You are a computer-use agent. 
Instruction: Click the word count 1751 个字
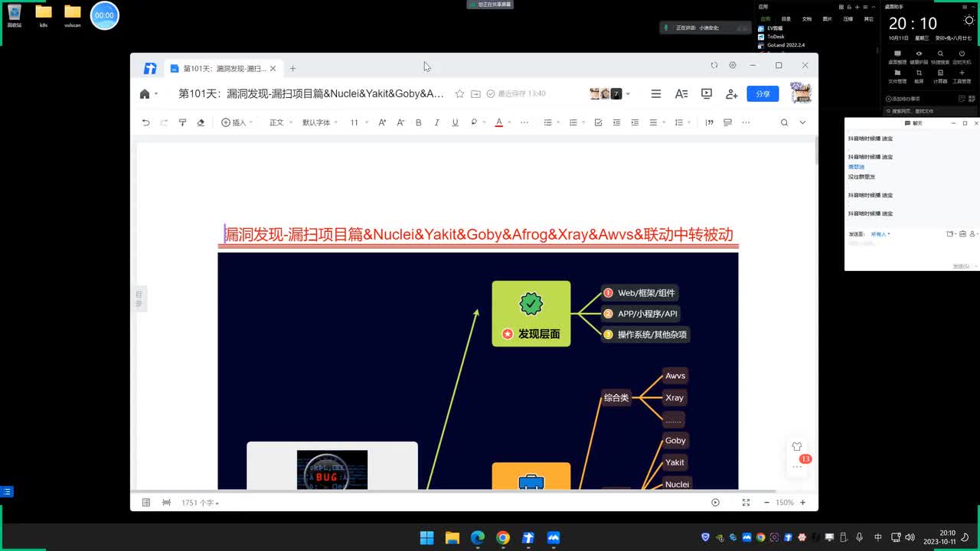[x=200, y=503]
